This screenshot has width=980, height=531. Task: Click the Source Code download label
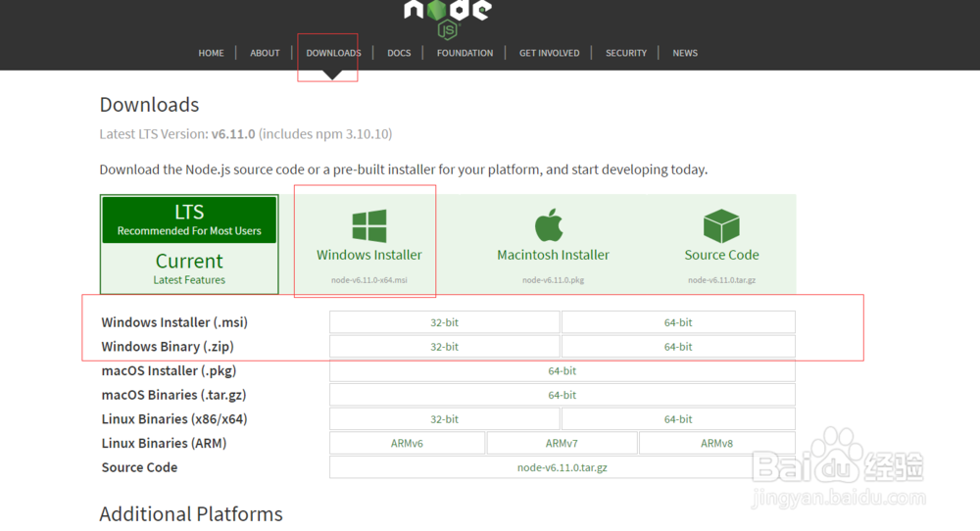tap(722, 255)
